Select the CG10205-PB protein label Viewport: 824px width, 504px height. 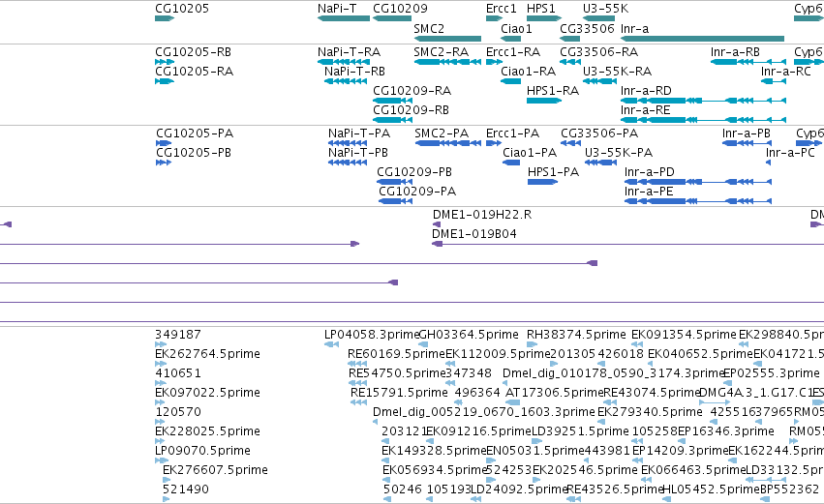[194, 152]
